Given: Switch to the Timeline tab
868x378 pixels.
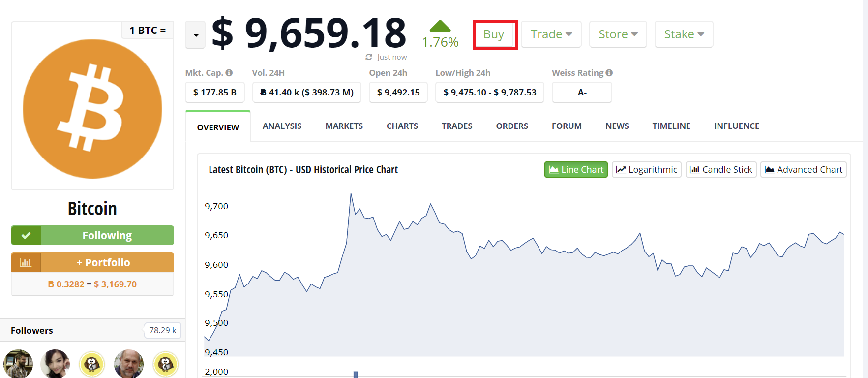Looking at the screenshot, I should [x=671, y=126].
